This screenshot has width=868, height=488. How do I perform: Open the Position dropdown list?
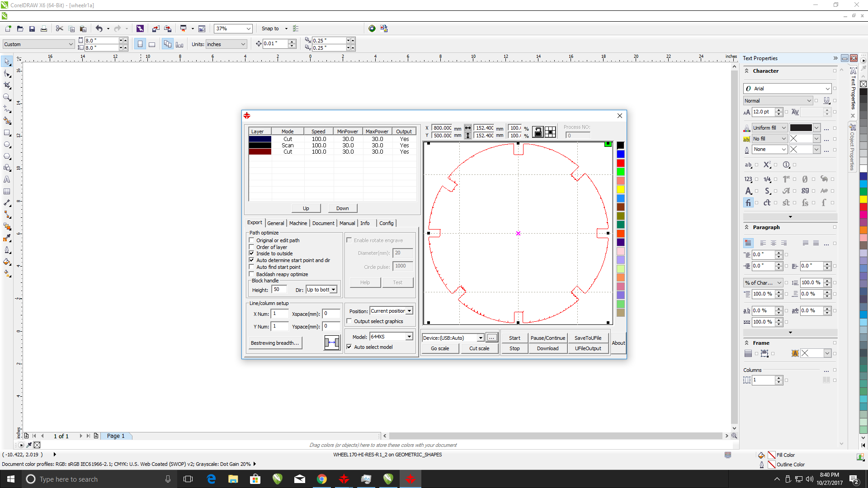click(409, 311)
